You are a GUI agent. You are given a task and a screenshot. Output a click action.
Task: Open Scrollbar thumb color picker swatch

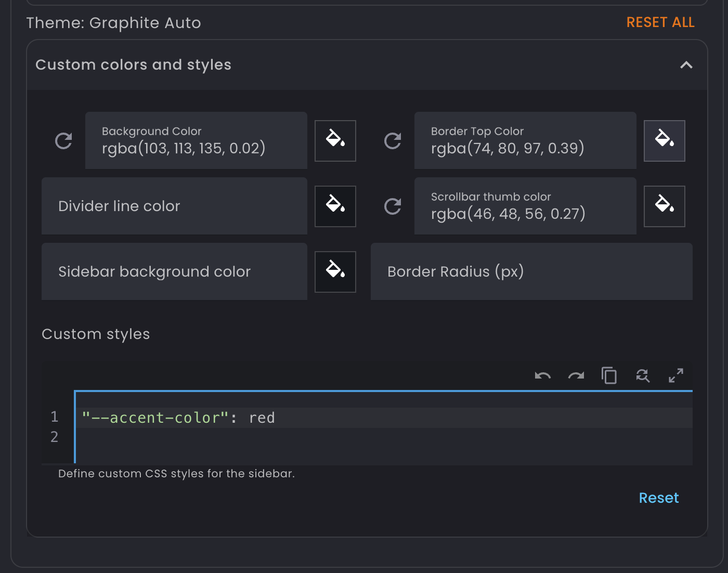(x=664, y=206)
